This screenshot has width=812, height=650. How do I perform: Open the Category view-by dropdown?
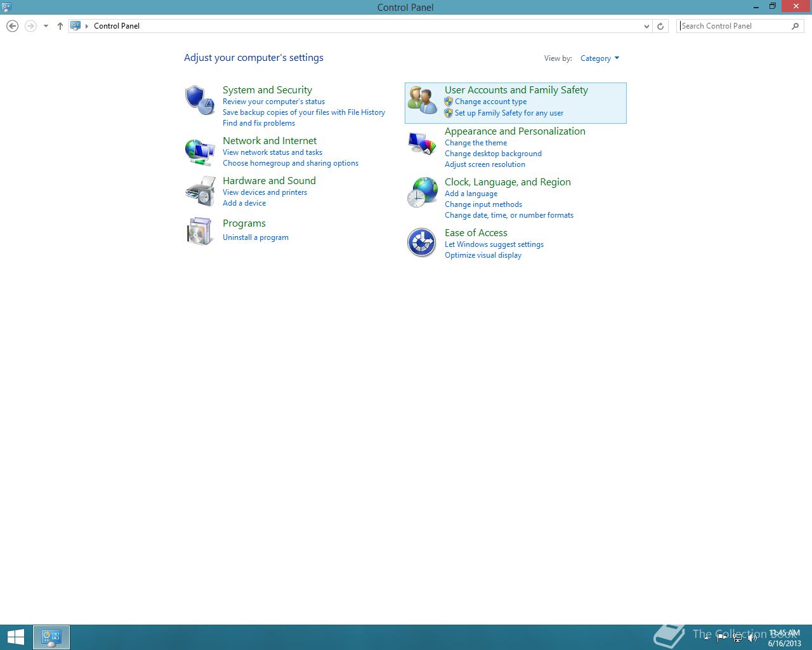599,58
